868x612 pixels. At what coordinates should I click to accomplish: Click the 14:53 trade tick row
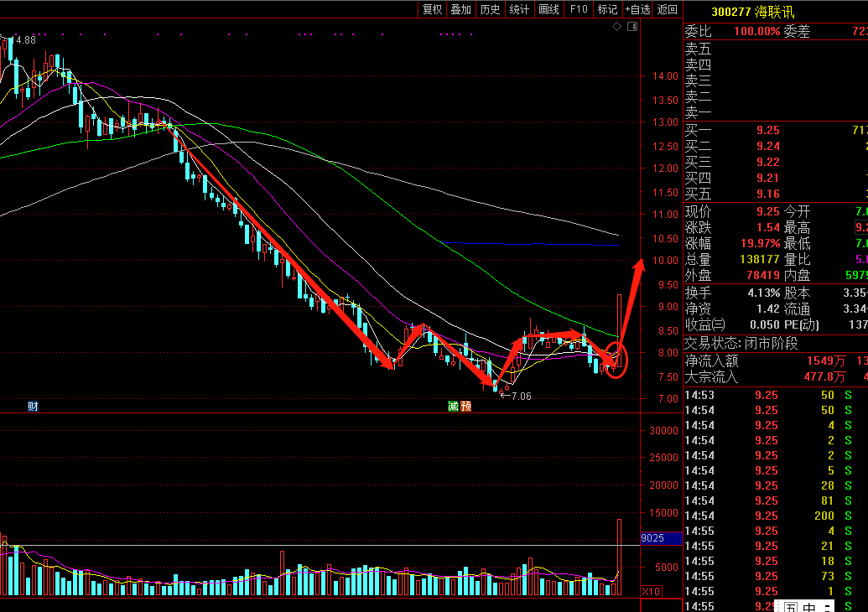click(776, 395)
